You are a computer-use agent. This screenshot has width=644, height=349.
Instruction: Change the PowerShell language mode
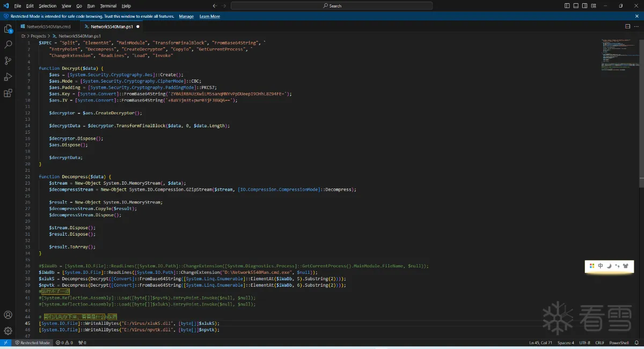coord(619,343)
